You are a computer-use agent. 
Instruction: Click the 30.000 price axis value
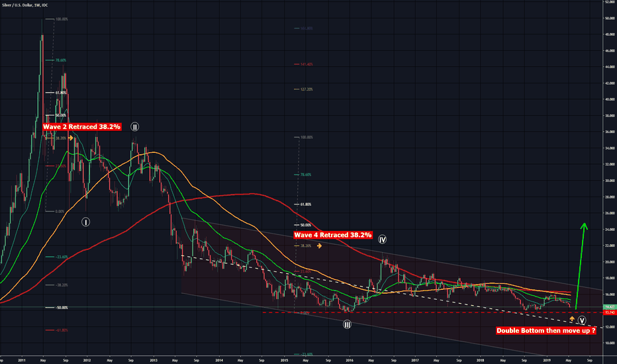pyautogui.click(x=610, y=181)
